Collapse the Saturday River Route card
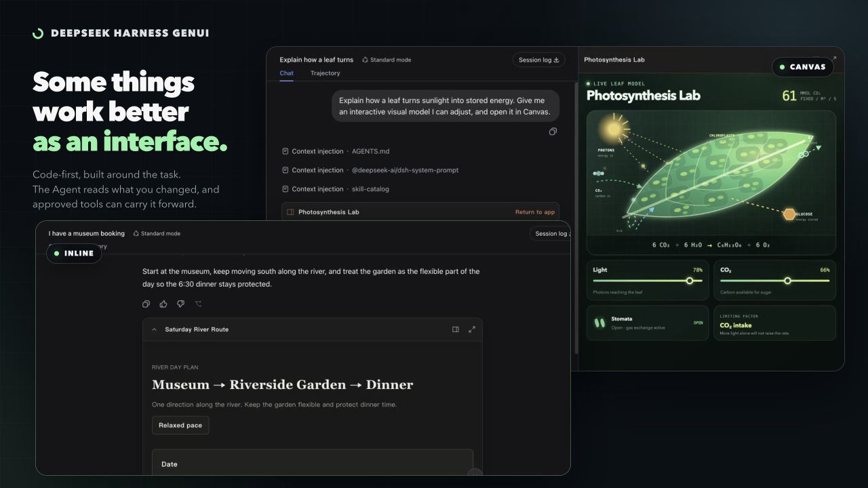 coord(154,329)
